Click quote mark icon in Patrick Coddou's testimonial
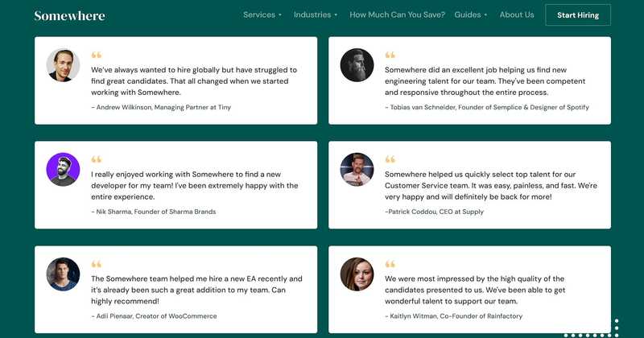644x338 pixels. pos(390,159)
